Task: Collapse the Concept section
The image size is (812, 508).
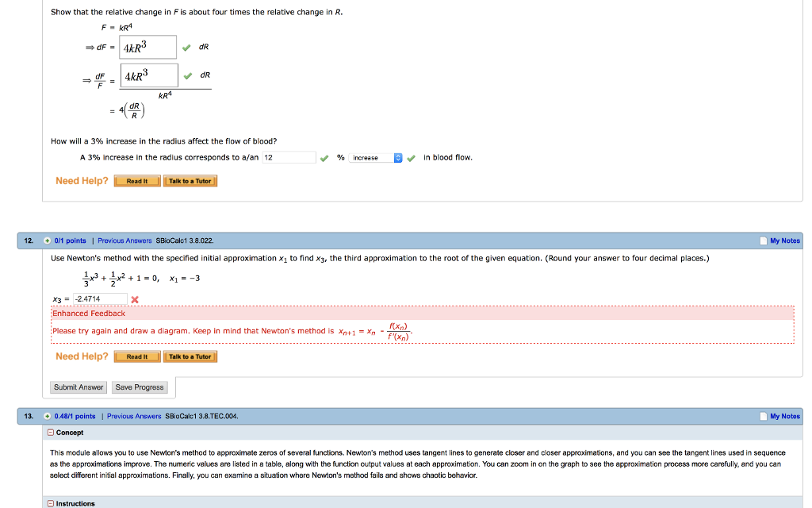Action: 51,433
